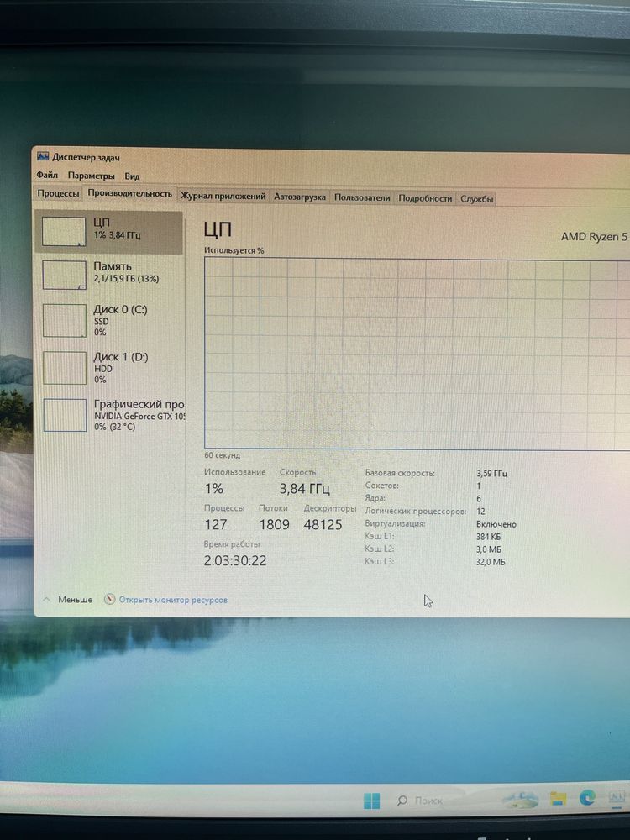Screen dimensions: 630x840
Task: Click the CPU usage graph area
Action: [x=417, y=354]
